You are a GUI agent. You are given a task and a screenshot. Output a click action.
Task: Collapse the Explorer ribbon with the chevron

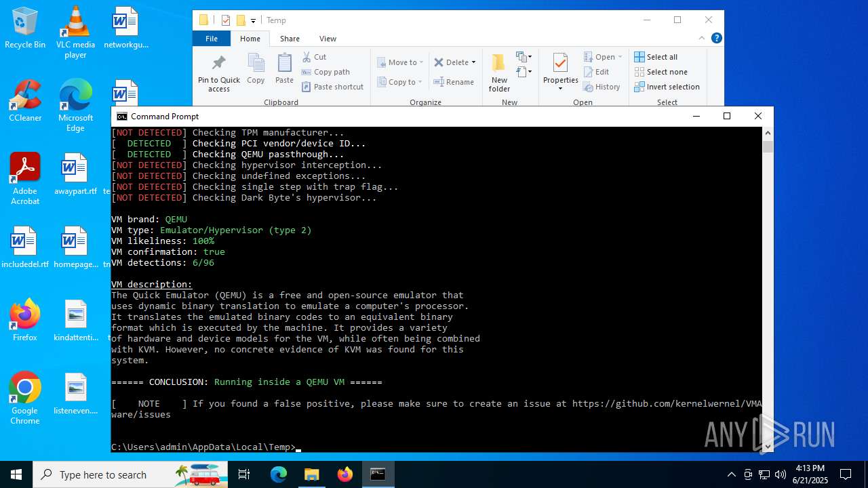[x=702, y=38]
